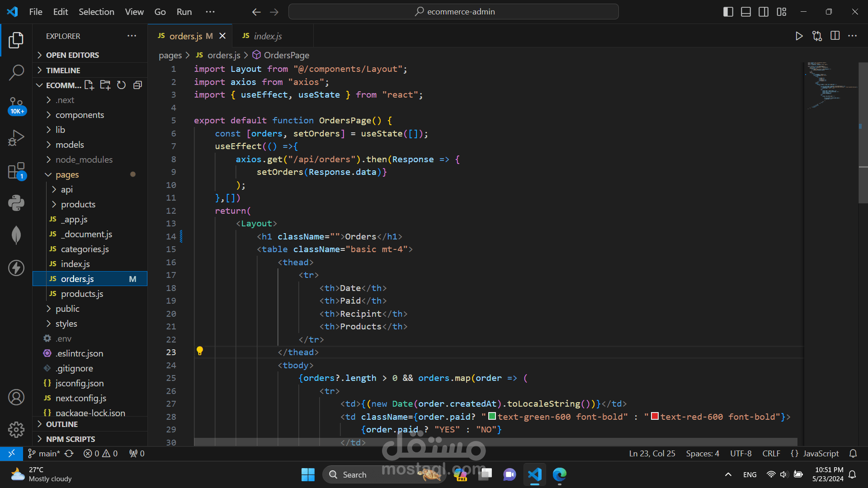868x488 pixels.
Task: Open the Selection menu
Action: 96,12
